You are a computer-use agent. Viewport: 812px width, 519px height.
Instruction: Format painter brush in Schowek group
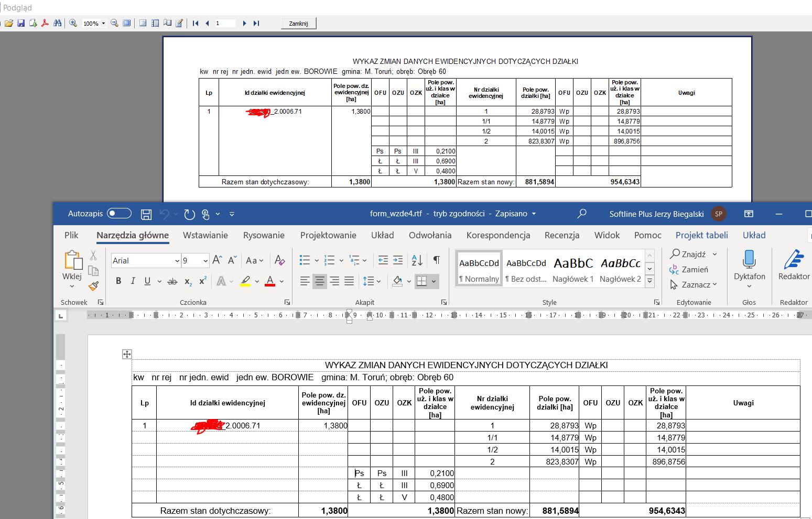(93, 286)
